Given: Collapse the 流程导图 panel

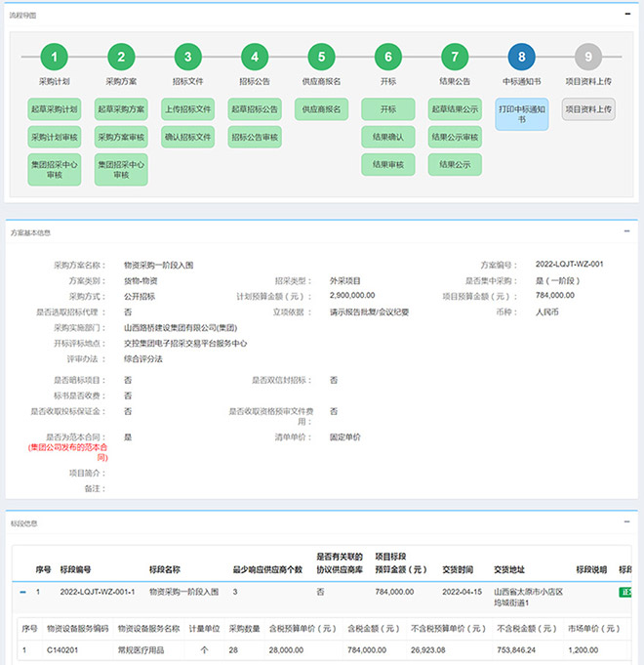Looking at the screenshot, I should coord(627,15).
